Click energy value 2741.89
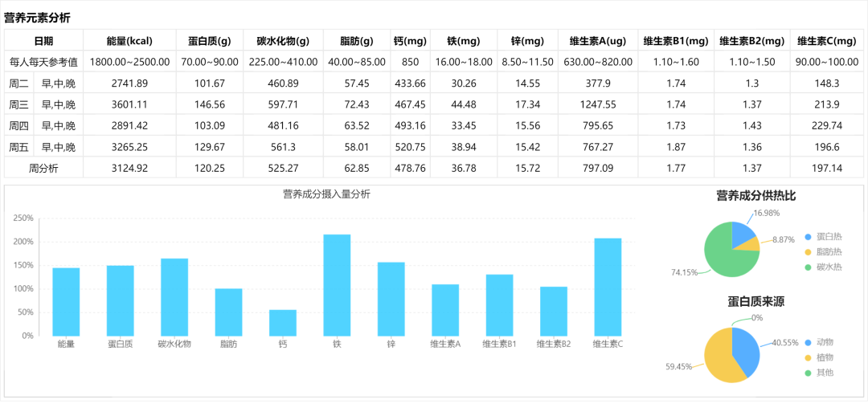The width and height of the screenshot is (868, 416). pyautogui.click(x=129, y=84)
